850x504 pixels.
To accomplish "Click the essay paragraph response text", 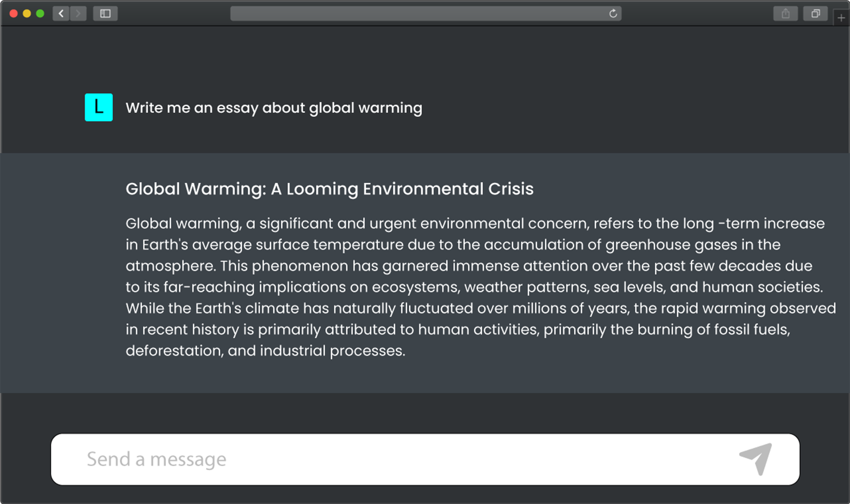I will [x=480, y=287].
